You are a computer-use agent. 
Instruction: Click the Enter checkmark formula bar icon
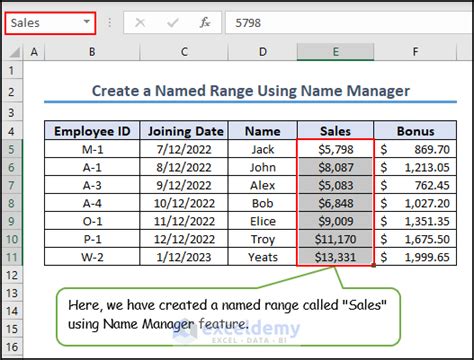173,23
